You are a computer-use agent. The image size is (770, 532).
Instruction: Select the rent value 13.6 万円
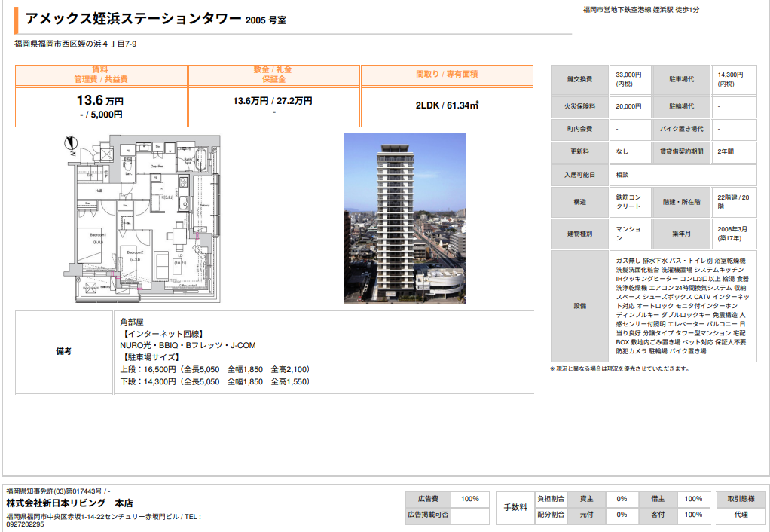pos(100,101)
